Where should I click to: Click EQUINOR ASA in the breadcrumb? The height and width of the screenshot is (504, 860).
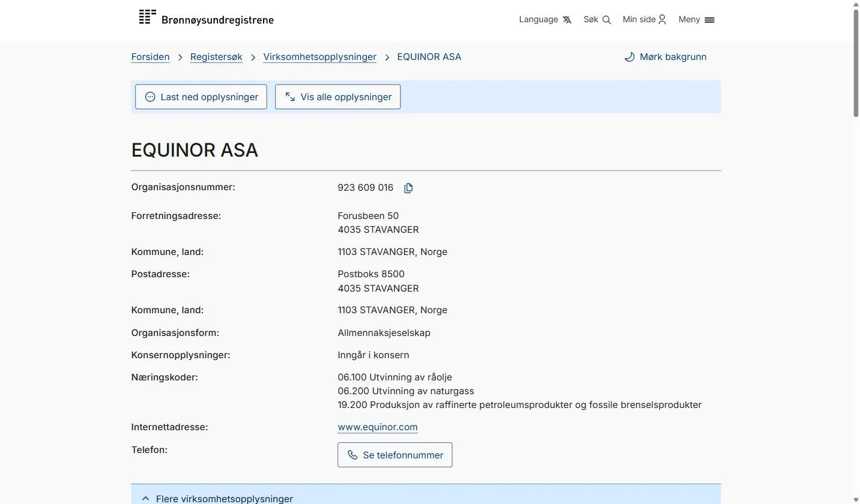[x=429, y=57]
